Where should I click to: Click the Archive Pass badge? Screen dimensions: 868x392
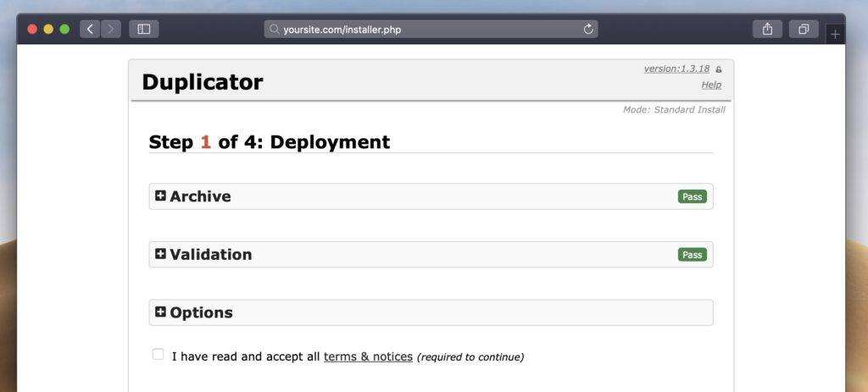pyautogui.click(x=692, y=196)
